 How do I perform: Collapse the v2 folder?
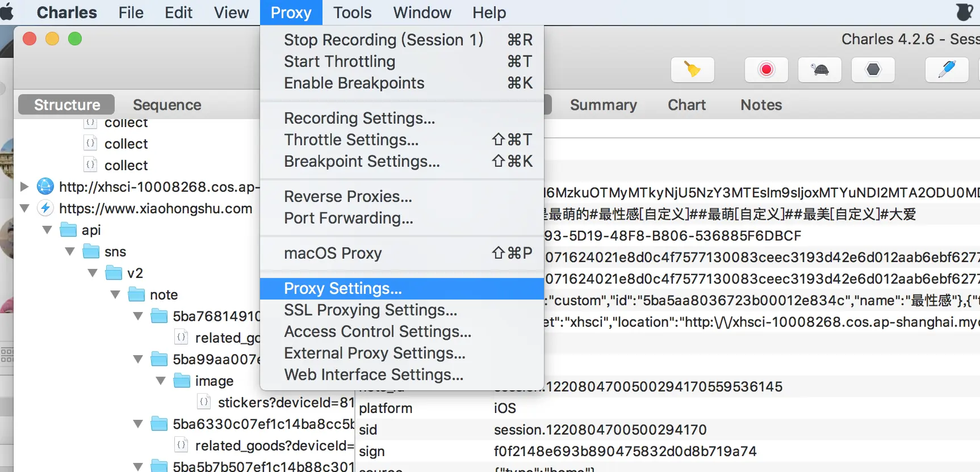coord(93,273)
